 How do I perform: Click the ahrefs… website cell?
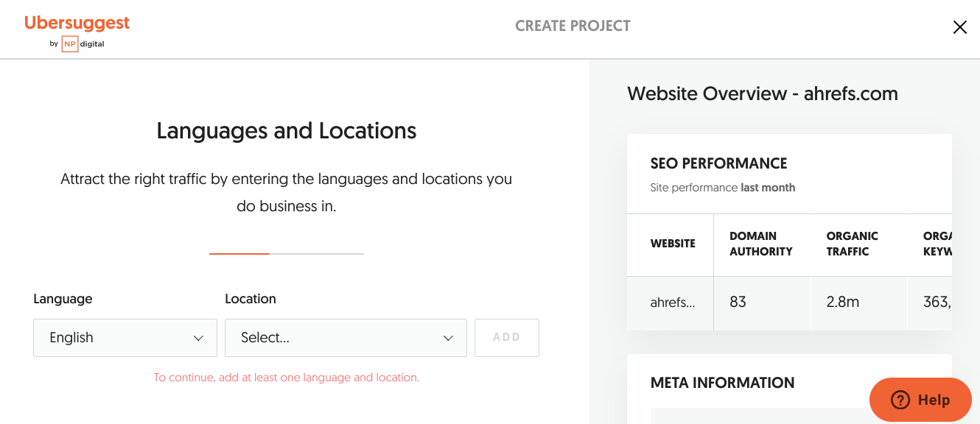672,303
